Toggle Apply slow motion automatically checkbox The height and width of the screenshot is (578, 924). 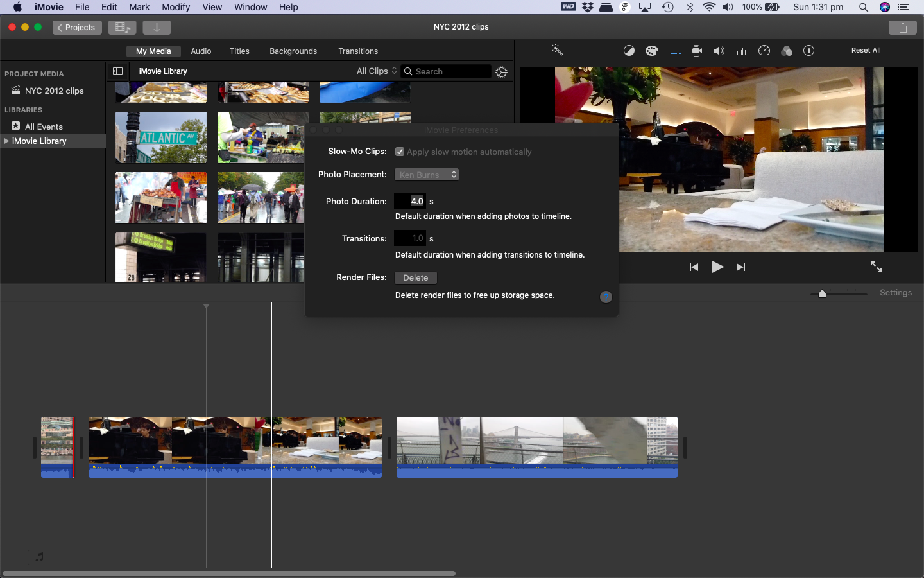(x=400, y=152)
